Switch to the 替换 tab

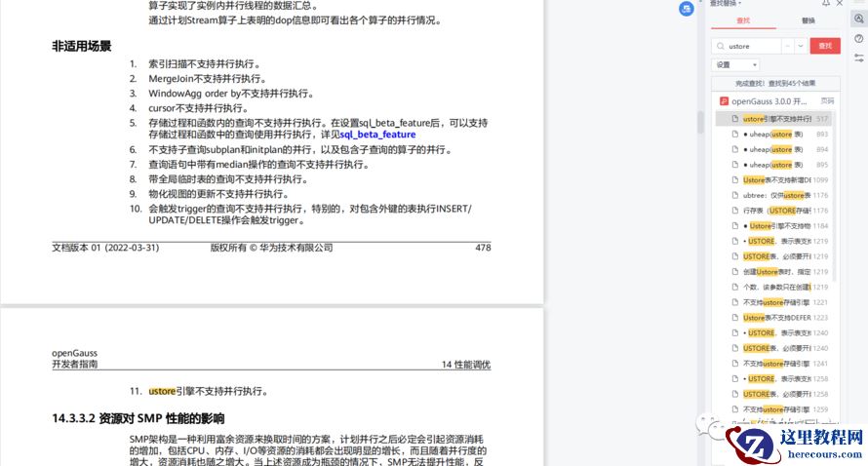click(x=809, y=20)
